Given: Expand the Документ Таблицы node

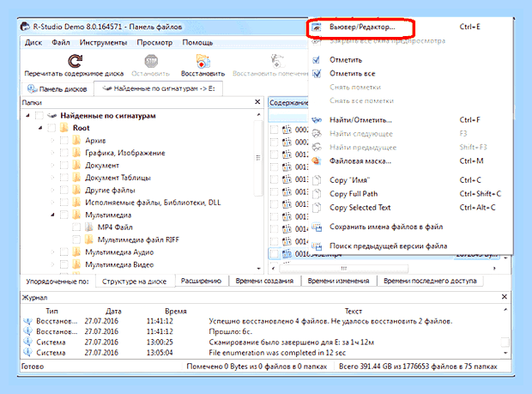Looking at the screenshot, I should [x=52, y=178].
